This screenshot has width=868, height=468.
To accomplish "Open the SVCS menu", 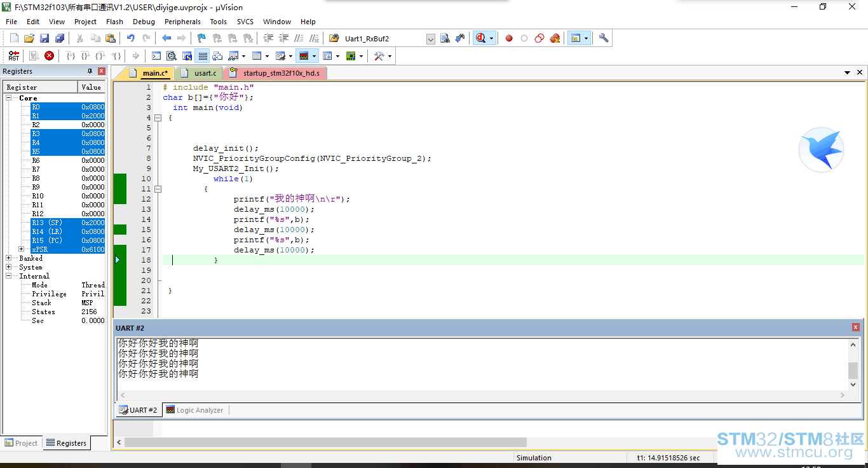I will [245, 22].
